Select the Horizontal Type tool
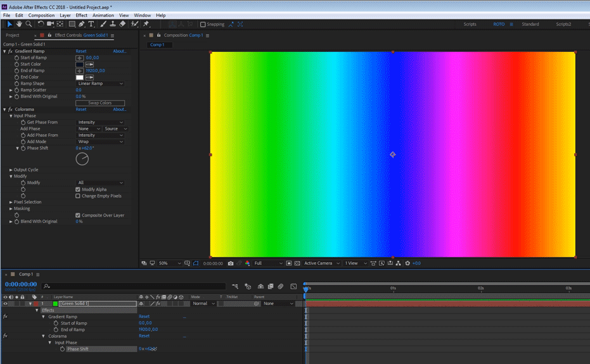This screenshot has height=364, width=590. coord(91,24)
